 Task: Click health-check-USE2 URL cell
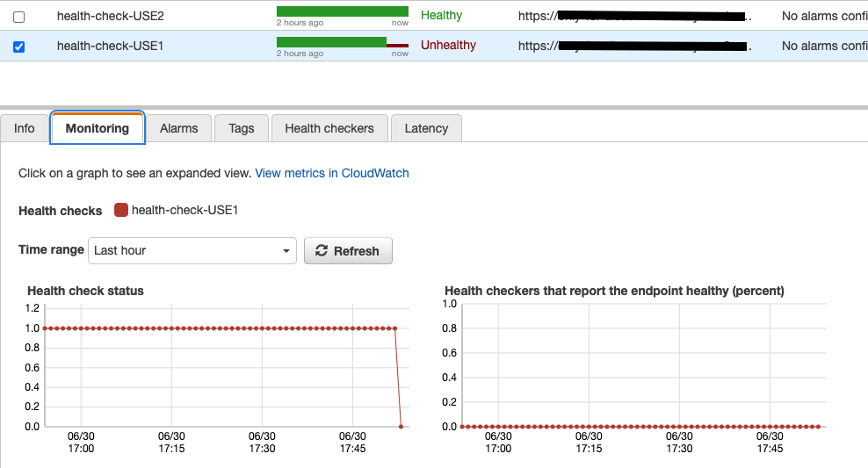(x=635, y=16)
